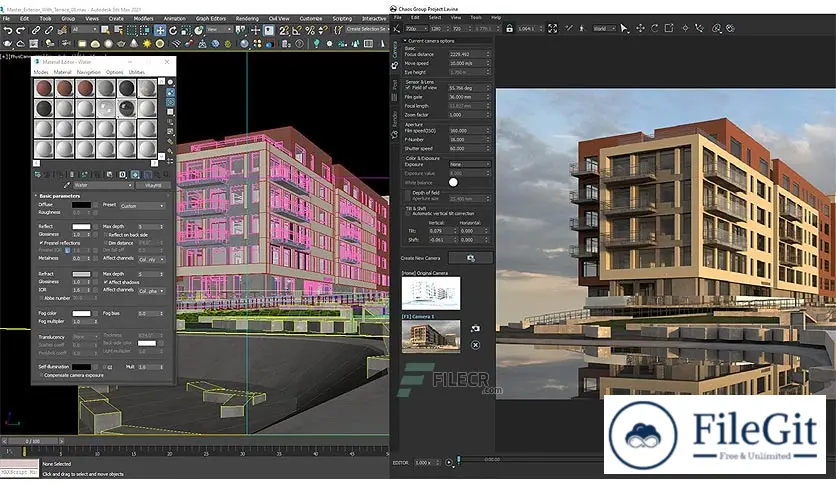Viewport: 836px width, 484px height.
Task: Open the World coordinate dropdown in Lavina
Action: point(605,28)
